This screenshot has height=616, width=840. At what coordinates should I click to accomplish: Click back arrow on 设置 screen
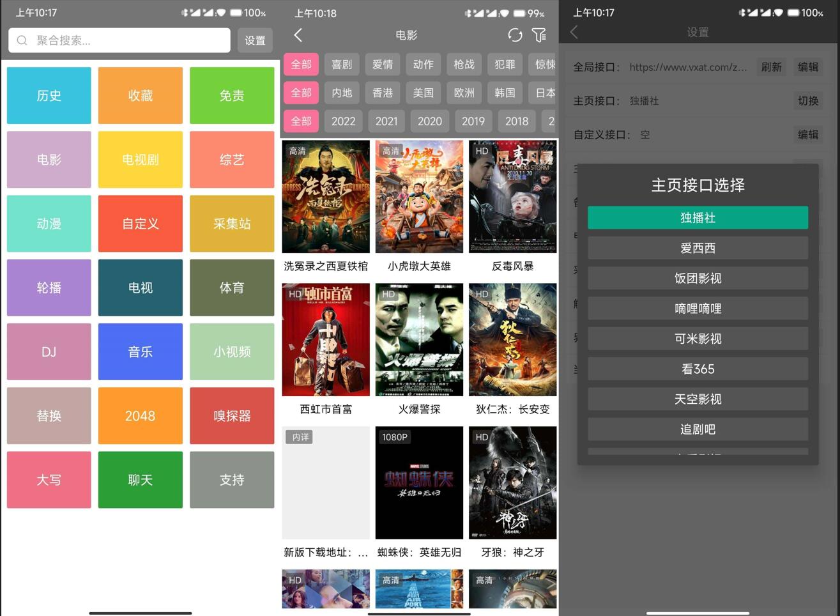pos(574,32)
